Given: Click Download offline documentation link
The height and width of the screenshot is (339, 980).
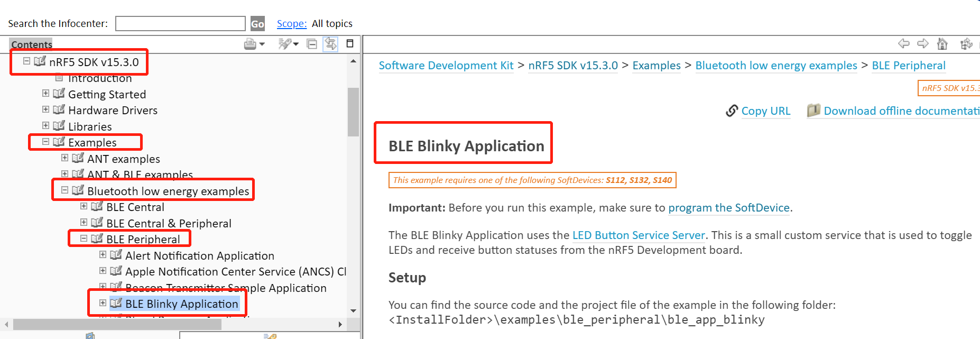Looking at the screenshot, I should coord(902,111).
